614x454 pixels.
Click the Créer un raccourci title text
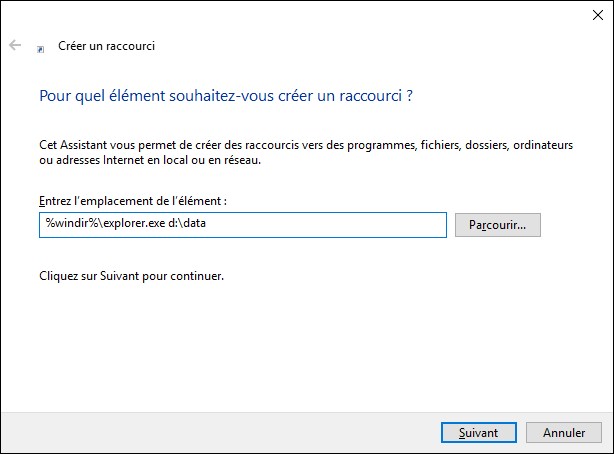[107, 46]
